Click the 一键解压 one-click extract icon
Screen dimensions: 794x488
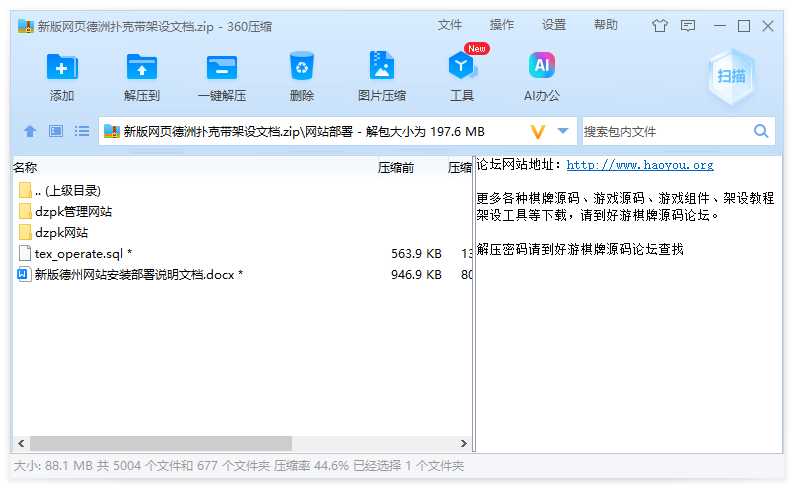pyautogui.click(x=222, y=67)
